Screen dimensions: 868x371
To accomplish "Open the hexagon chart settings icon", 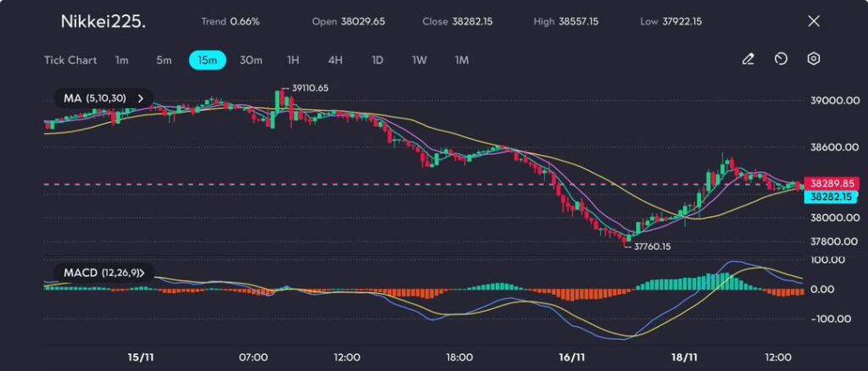I will tap(814, 59).
